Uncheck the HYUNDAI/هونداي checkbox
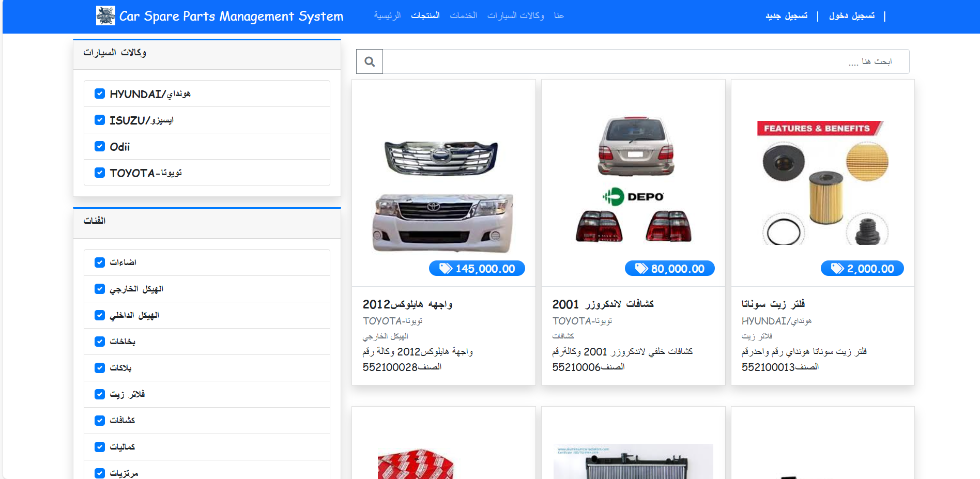 point(100,94)
